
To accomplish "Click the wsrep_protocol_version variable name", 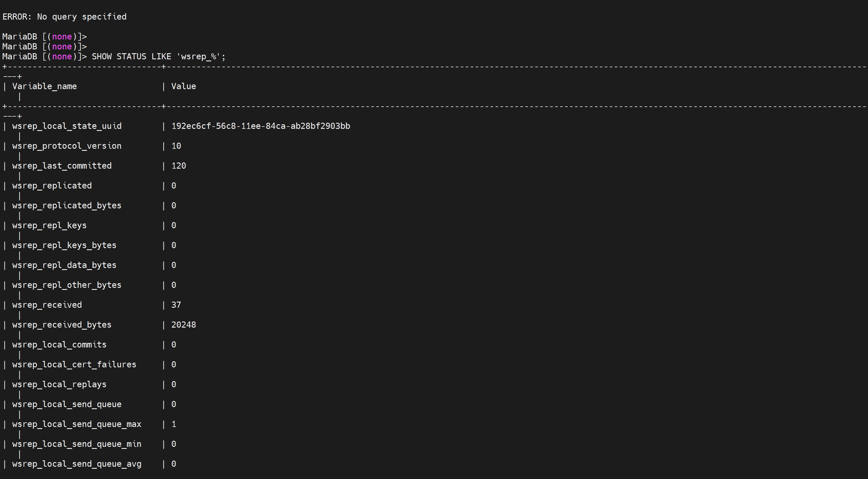I will click(67, 146).
